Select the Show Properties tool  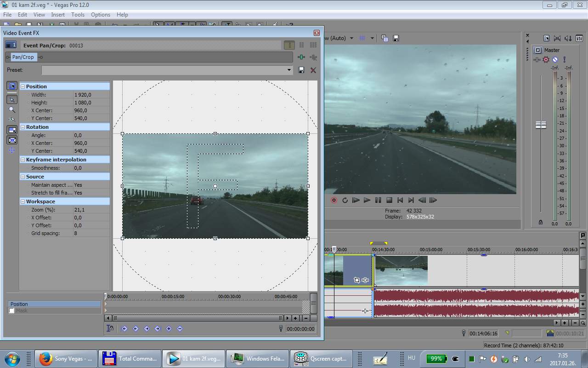tap(12, 86)
